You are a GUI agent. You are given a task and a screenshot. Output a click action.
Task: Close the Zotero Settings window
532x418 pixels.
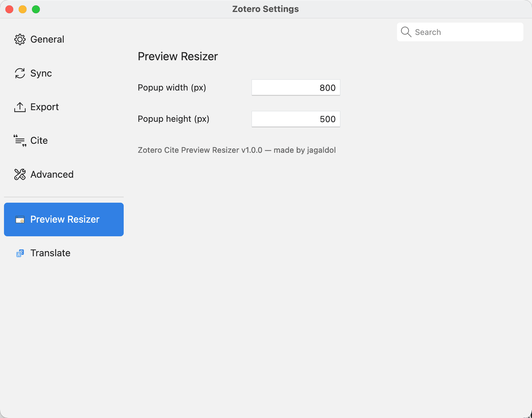pos(9,9)
